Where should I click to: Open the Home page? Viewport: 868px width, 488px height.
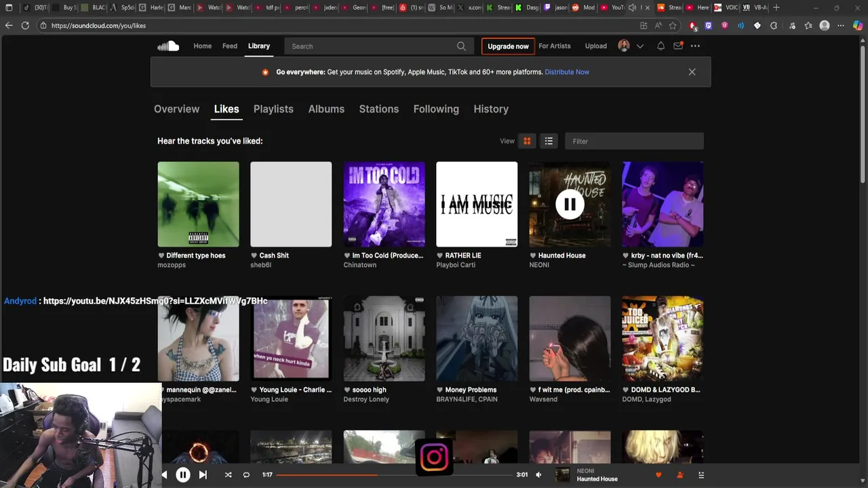tap(202, 46)
